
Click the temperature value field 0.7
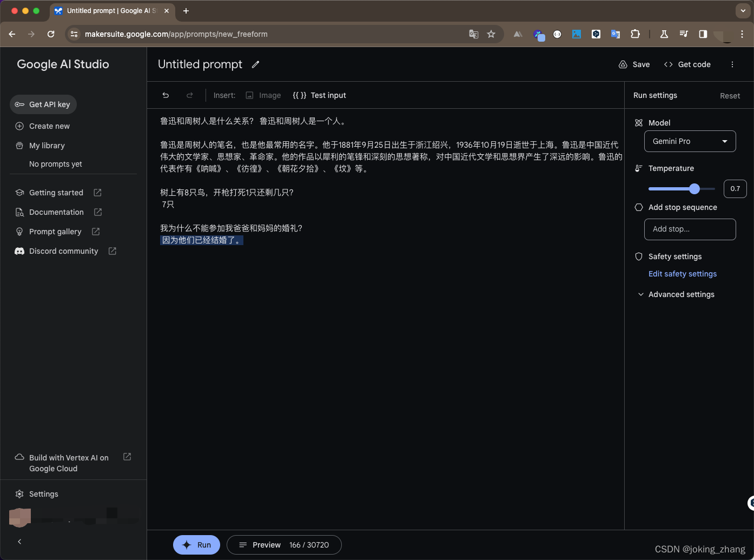pyautogui.click(x=735, y=189)
